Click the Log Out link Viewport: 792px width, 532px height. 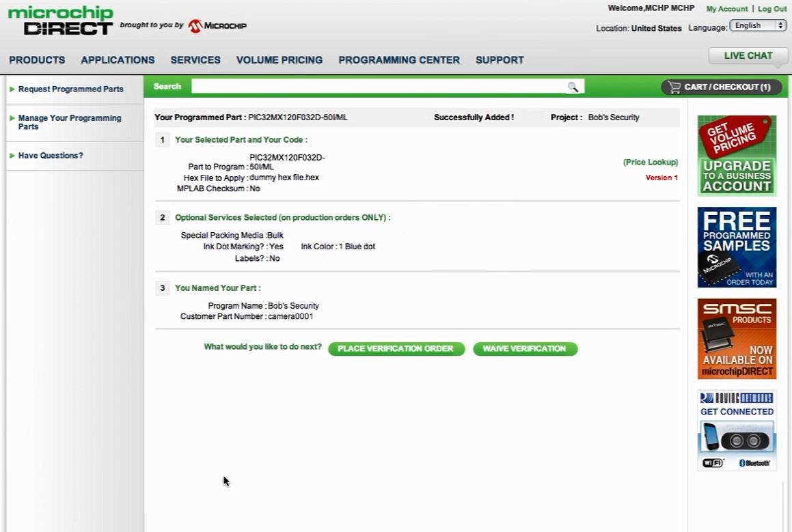click(771, 9)
